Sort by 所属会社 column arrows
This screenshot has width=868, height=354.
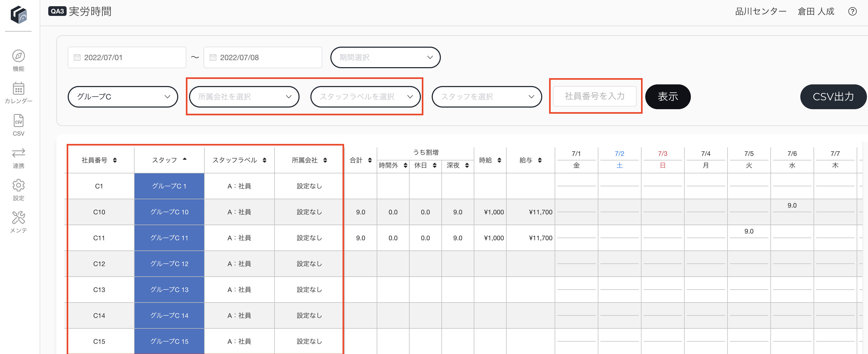coord(325,160)
